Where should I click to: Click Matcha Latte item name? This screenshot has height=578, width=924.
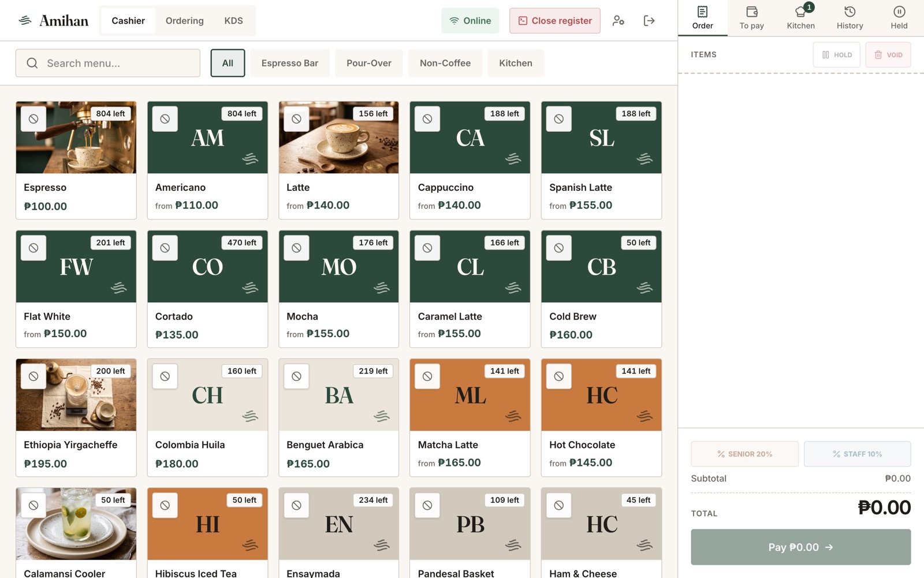tap(448, 445)
